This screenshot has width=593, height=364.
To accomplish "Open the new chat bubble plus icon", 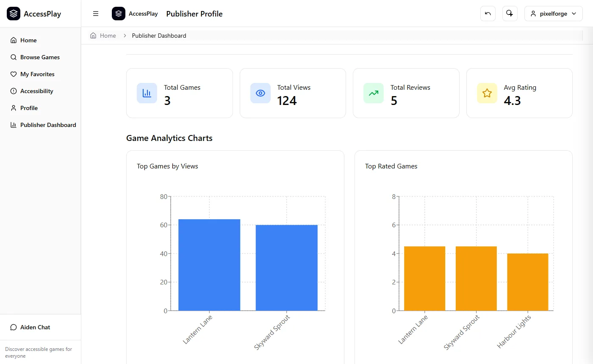I will (510, 14).
